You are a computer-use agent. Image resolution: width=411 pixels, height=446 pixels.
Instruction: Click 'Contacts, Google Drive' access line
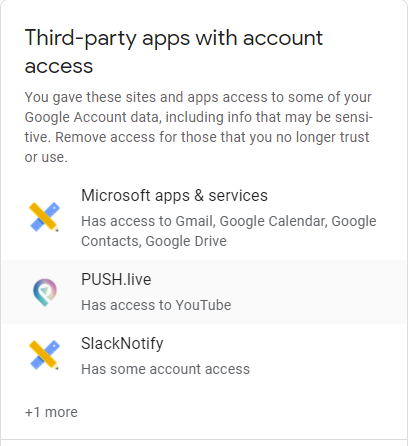click(x=154, y=241)
